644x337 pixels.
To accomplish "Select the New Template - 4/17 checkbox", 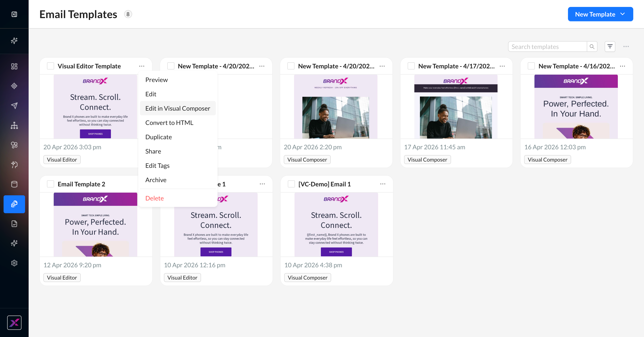I will [x=411, y=66].
